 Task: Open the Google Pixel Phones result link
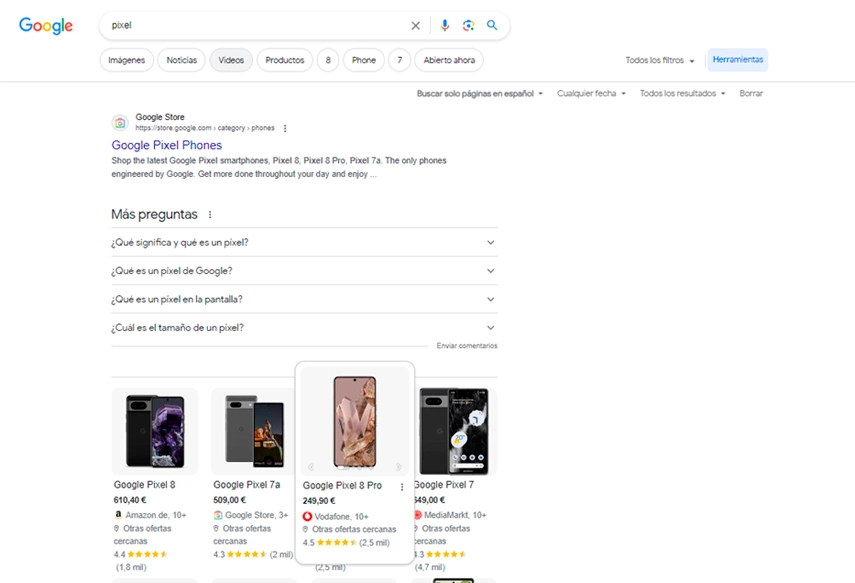coord(167,145)
